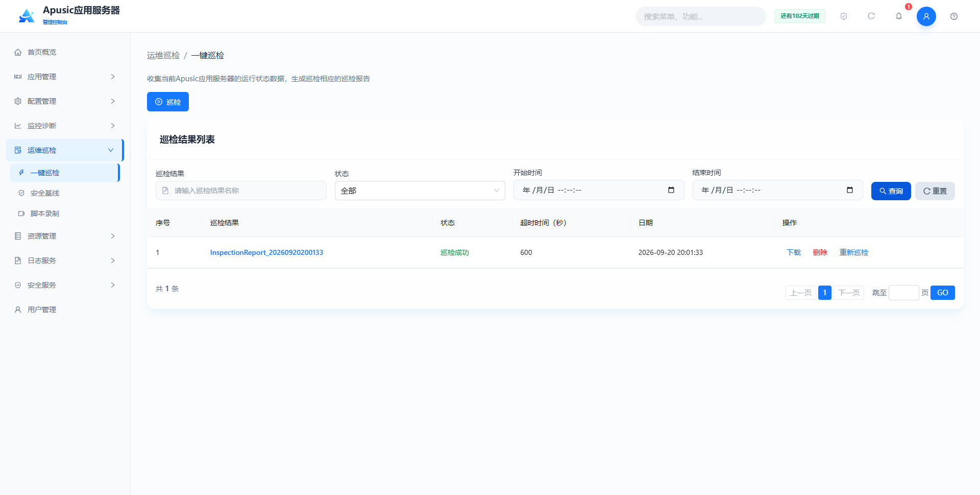Expand the 资源管理 menu

coord(65,236)
